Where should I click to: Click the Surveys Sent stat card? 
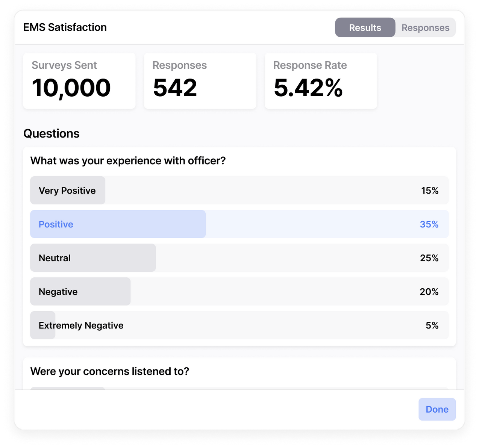click(79, 81)
